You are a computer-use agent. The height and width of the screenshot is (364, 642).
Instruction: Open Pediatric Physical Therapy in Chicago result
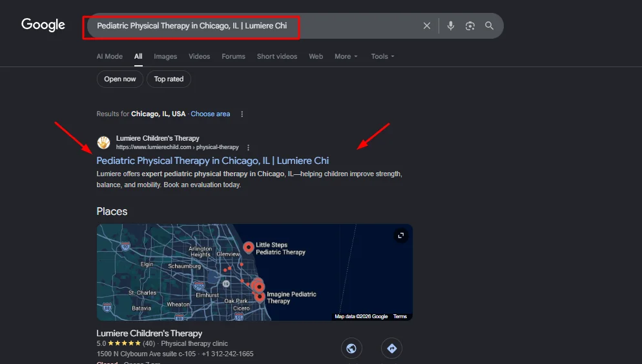click(x=212, y=161)
